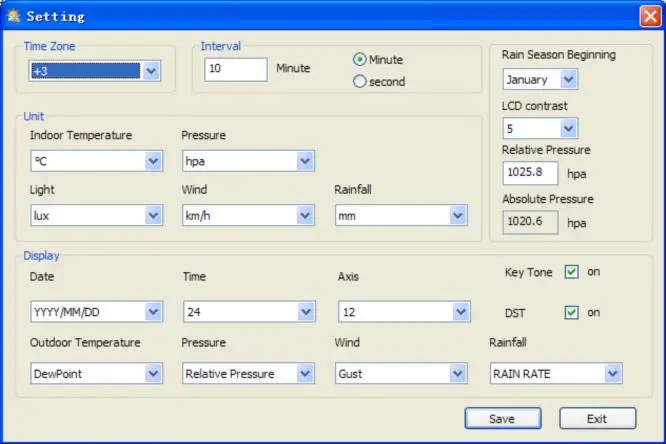666x444 pixels.
Task: Open Indoor Temperature unit dropdown
Action: (97, 161)
